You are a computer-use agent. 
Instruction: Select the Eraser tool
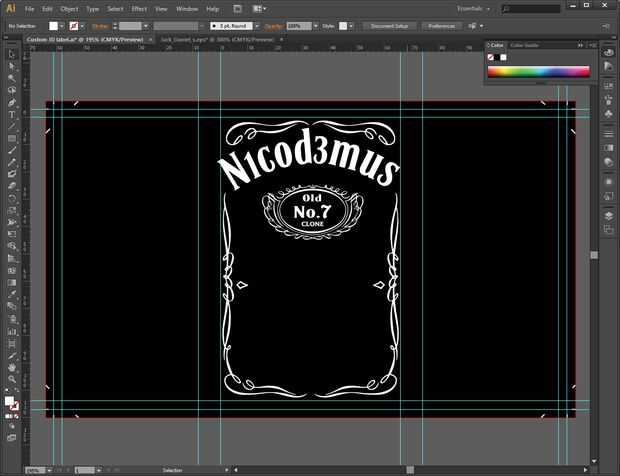pyautogui.click(x=12, y=186)
